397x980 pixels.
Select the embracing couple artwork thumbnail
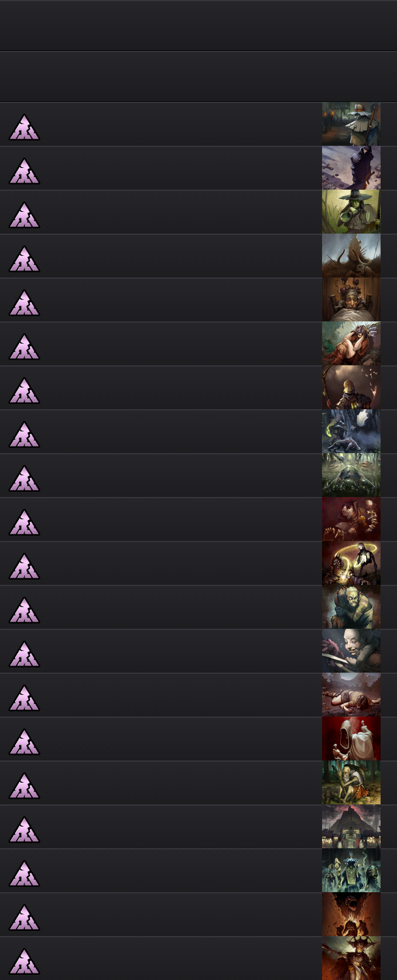click(x=351, y=344)
